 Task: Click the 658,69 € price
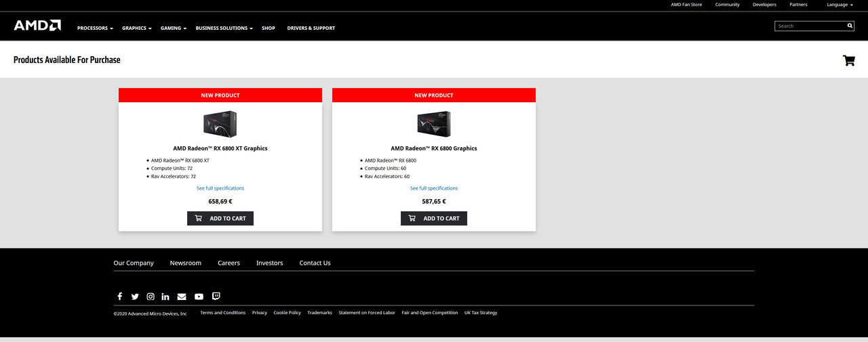220,201
